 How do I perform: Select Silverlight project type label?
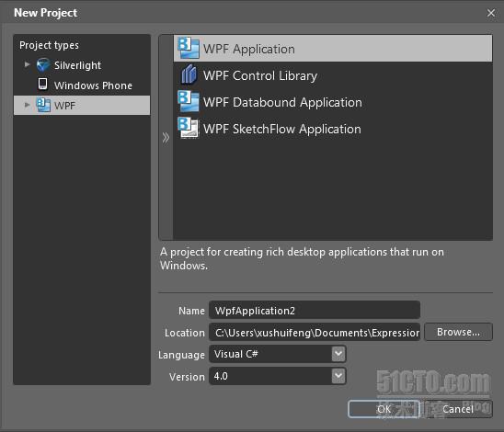[x=77, y=65]
